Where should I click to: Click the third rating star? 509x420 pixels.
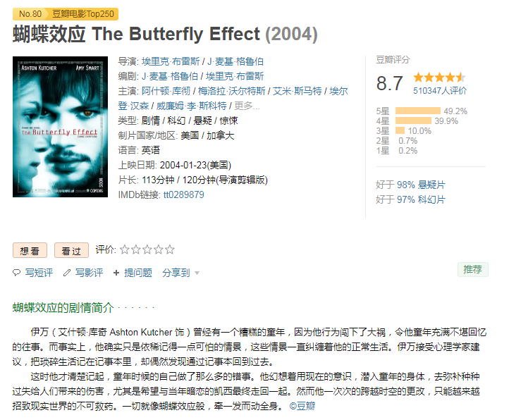tap(147, 249)
